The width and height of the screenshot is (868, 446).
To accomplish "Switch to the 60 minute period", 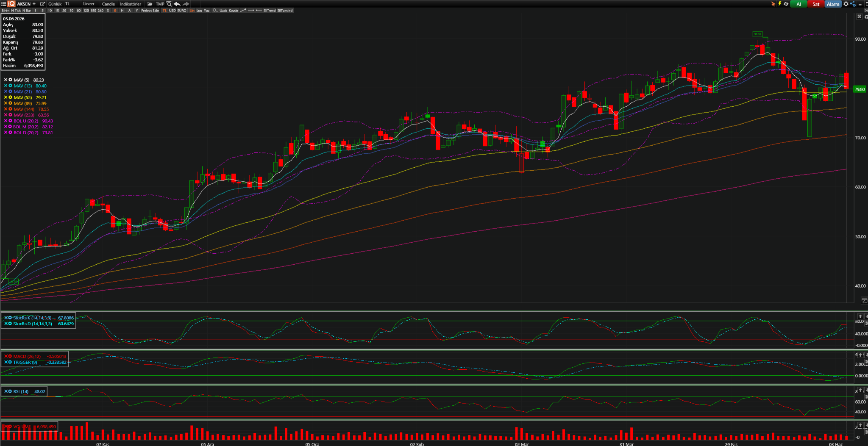I will tap(78, 11).
